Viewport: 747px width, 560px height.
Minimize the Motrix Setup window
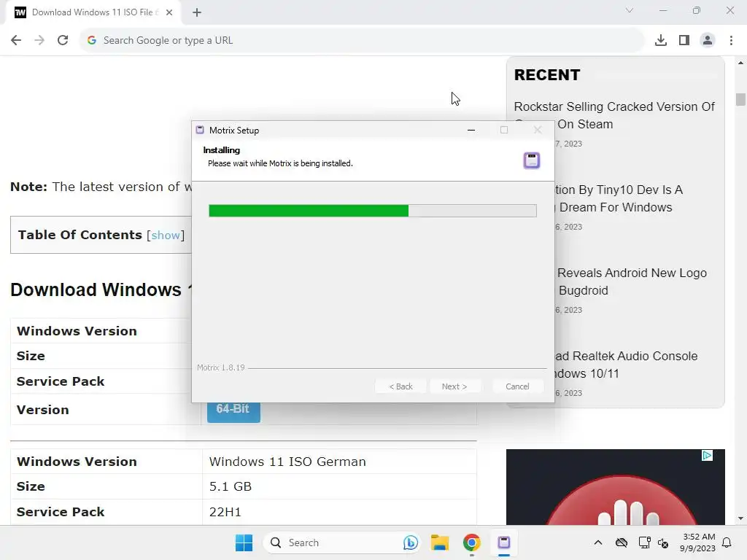[471, 130]
